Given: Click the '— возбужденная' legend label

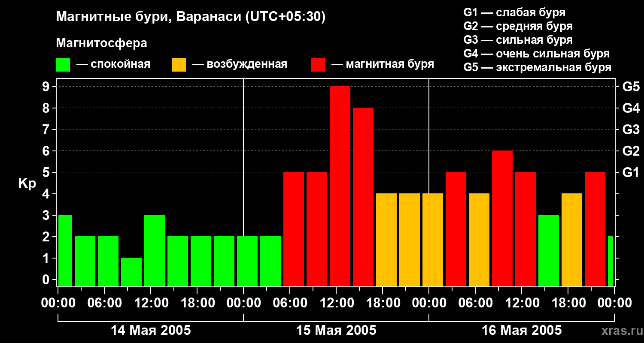Looking at the screenshot, I should click(240, 64).
